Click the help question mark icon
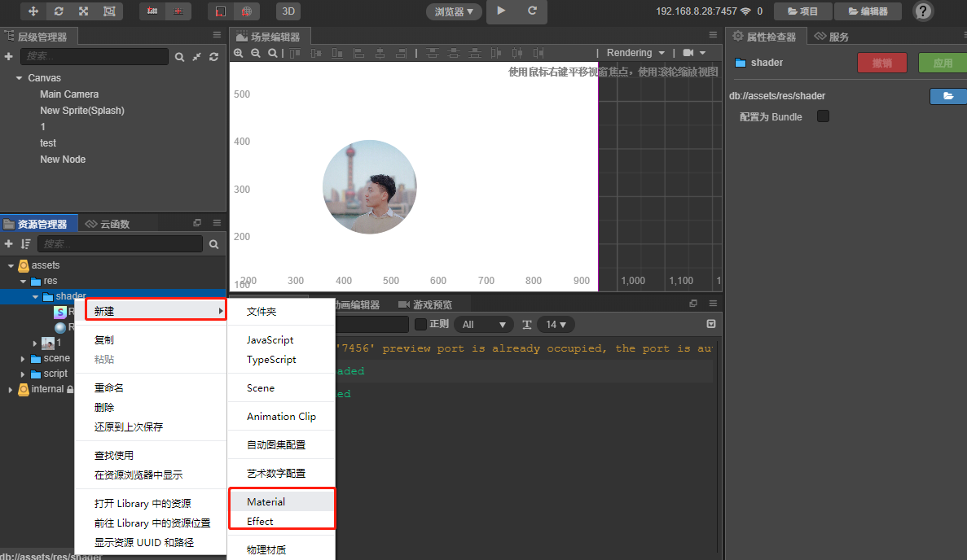The width and height of the screenshot is (967, 560). click(923, 11)
